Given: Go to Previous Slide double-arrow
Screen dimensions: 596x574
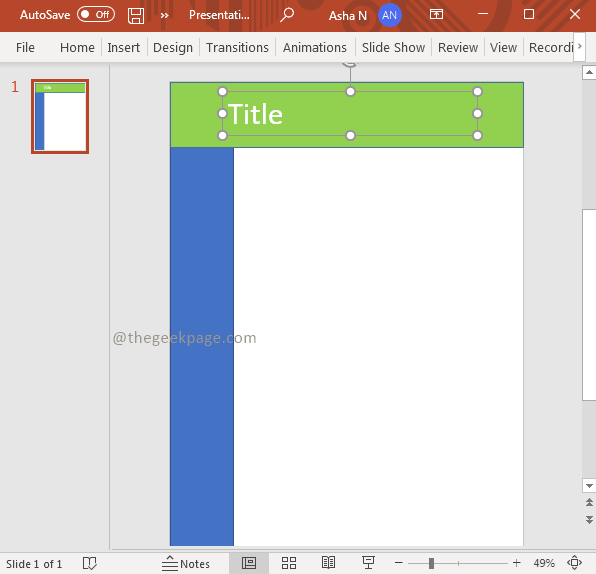Looking at the screenshot, I should [589, 502].
